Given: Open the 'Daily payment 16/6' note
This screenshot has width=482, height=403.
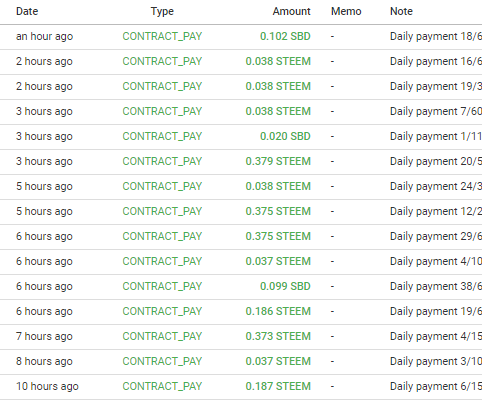Looking at the screenshot, I should (436, 61).
